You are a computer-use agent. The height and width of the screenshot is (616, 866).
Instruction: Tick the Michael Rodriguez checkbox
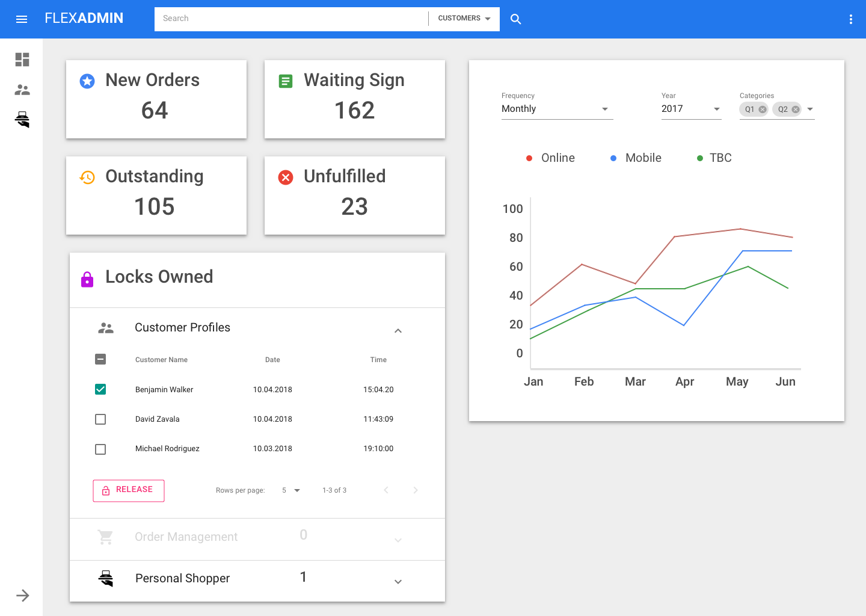(100, 449)
